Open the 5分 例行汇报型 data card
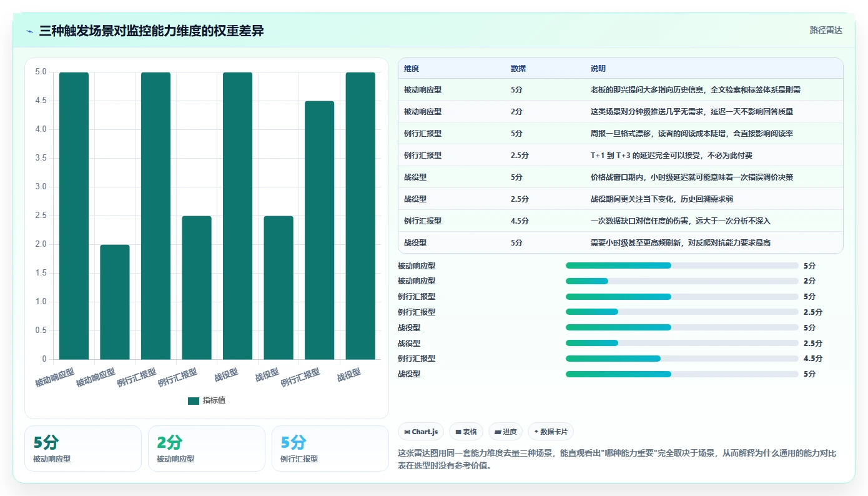Viewport: 868px width, 496px height. click(330, 448)
